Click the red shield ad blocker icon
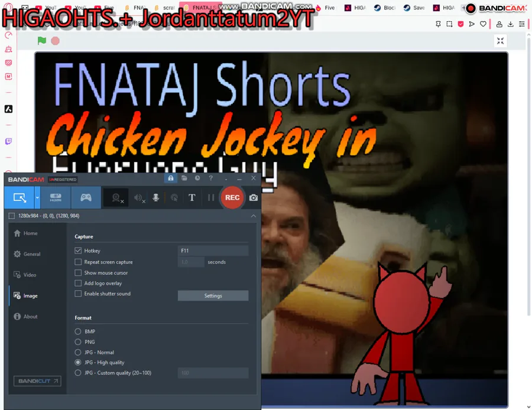 coord(460,24)
